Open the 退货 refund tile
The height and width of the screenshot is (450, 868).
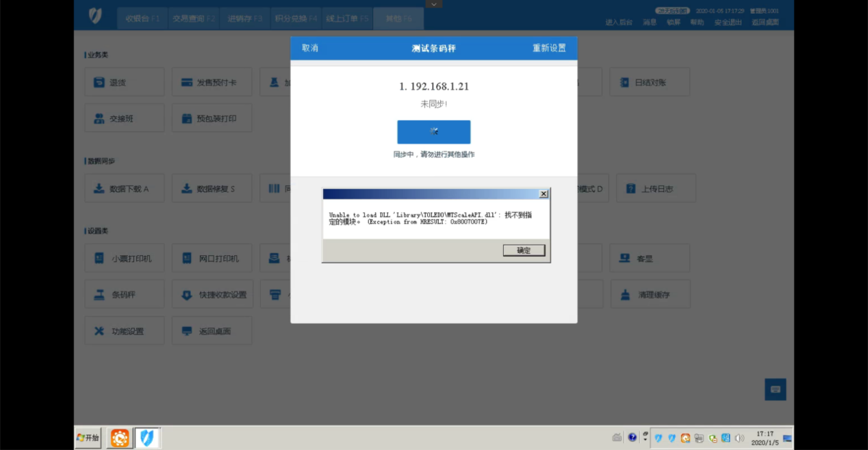(x=125, y=82)
